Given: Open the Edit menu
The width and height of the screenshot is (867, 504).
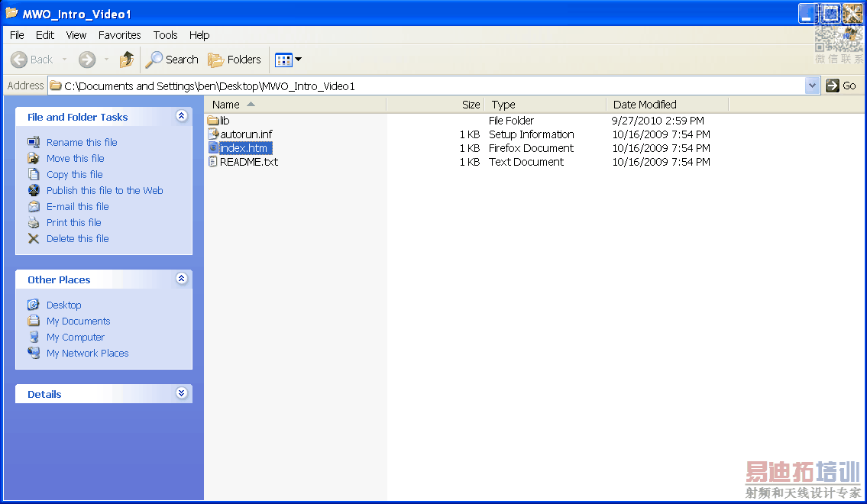Looking at the screenshot, I should tap(45, 35).
